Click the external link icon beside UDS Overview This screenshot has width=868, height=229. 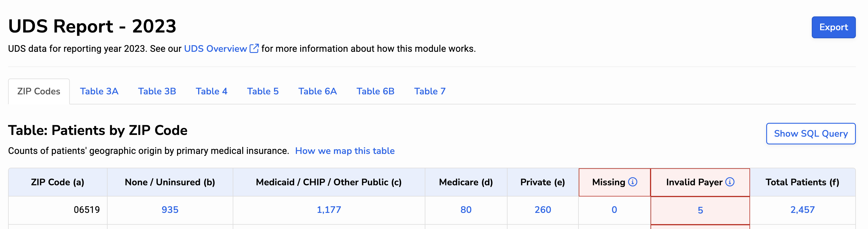point(254,48)
